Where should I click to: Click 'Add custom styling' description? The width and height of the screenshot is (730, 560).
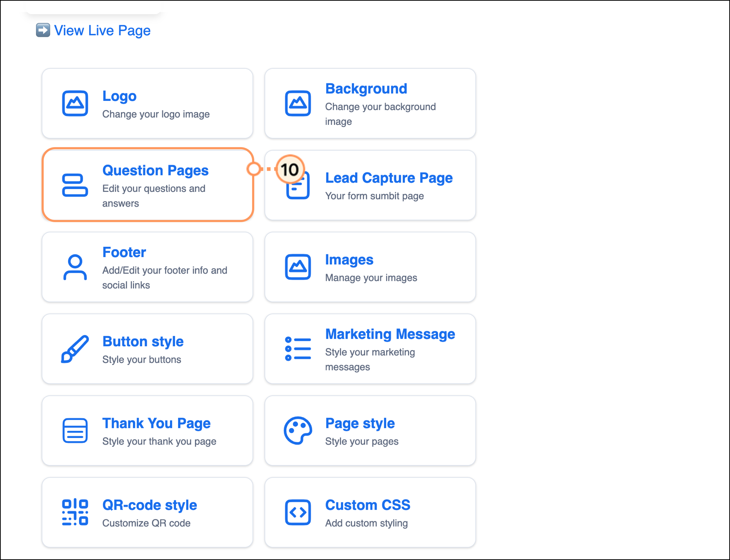[x=366, y=523]
